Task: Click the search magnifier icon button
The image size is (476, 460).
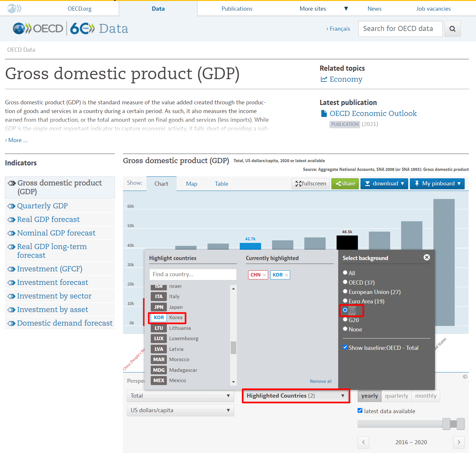Action: (x=452, y=29)
